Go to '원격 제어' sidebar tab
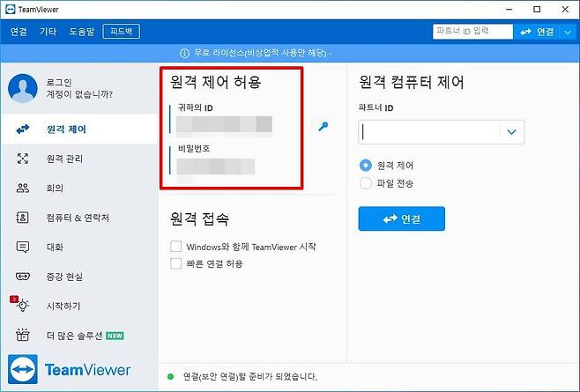This screenshot has height=392, width=580. (x=79, y=129)
